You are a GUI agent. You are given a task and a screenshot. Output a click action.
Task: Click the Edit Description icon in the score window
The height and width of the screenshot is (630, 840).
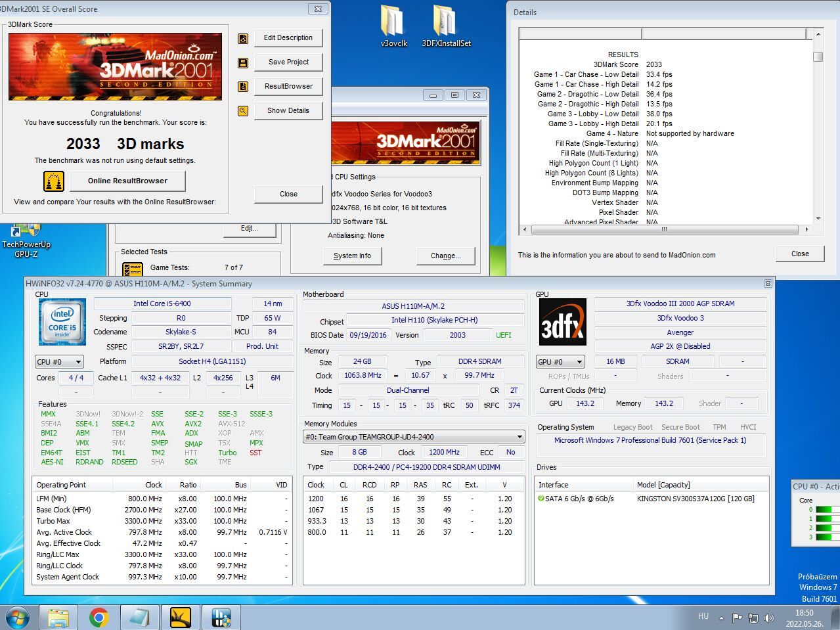pos(243,39)
